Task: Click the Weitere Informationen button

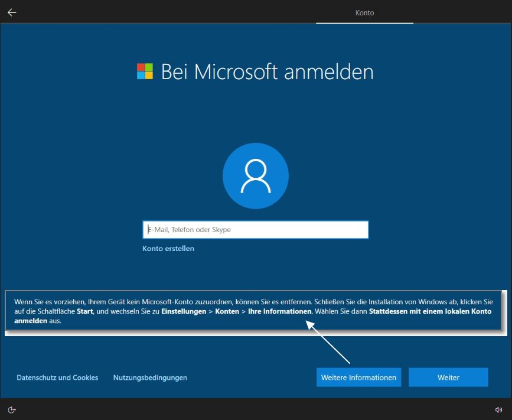Action: tap(358, 377)
